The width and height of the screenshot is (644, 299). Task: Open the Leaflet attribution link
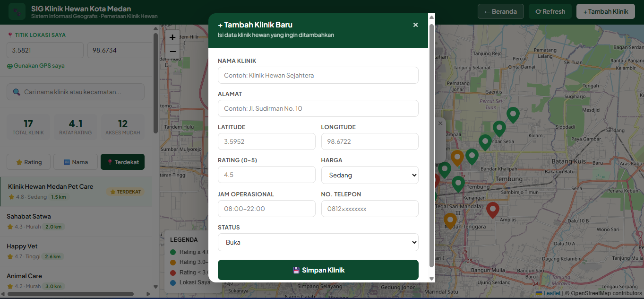548,293
